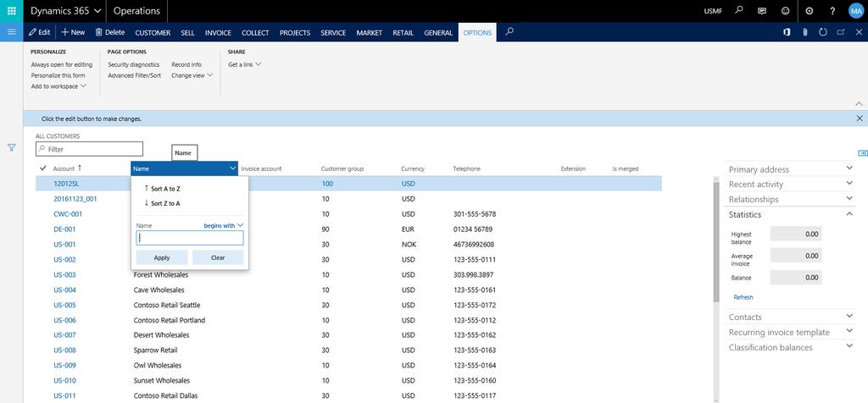868x403 pixels.
Task: Expand the Recurring invoice template section
Action: point(789,332)
